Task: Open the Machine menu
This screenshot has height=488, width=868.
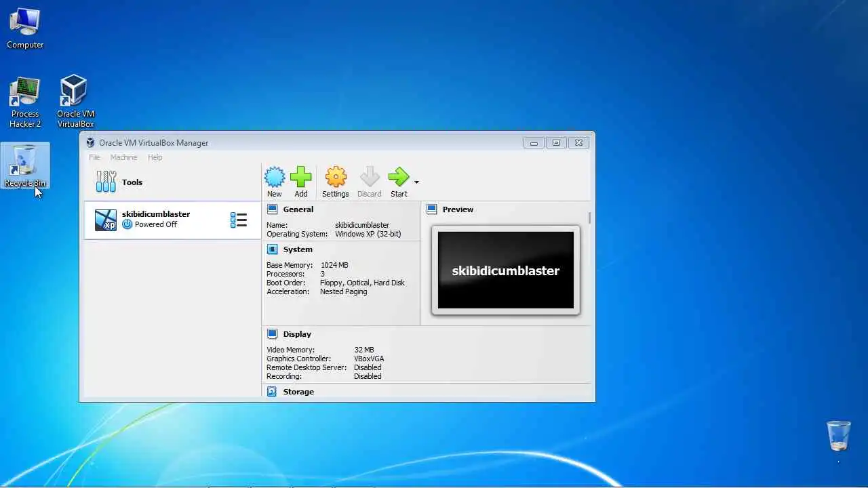Action: (x=123, y=157)
